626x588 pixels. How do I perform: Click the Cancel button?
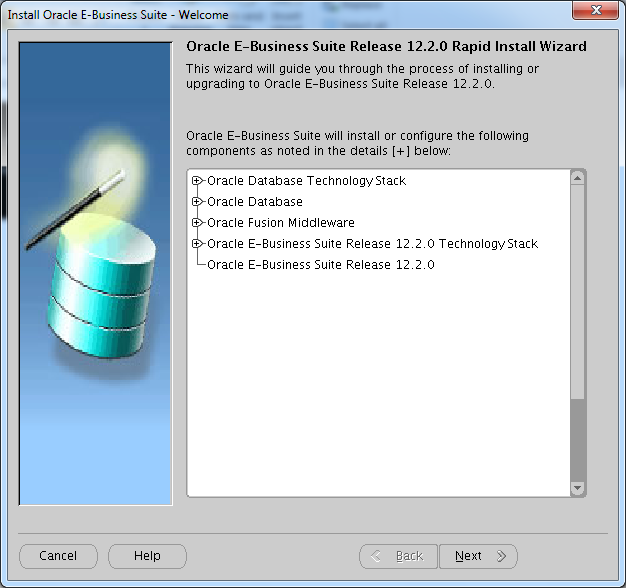point(58,556)
